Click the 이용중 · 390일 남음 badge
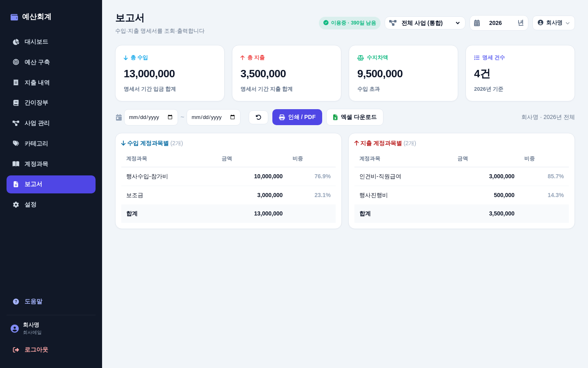The image size is (588, 368). pos(350,23)
